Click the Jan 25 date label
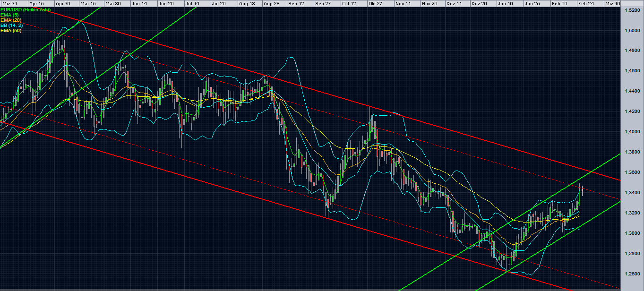This screenshot has width=644, height=291. (532, 3)
